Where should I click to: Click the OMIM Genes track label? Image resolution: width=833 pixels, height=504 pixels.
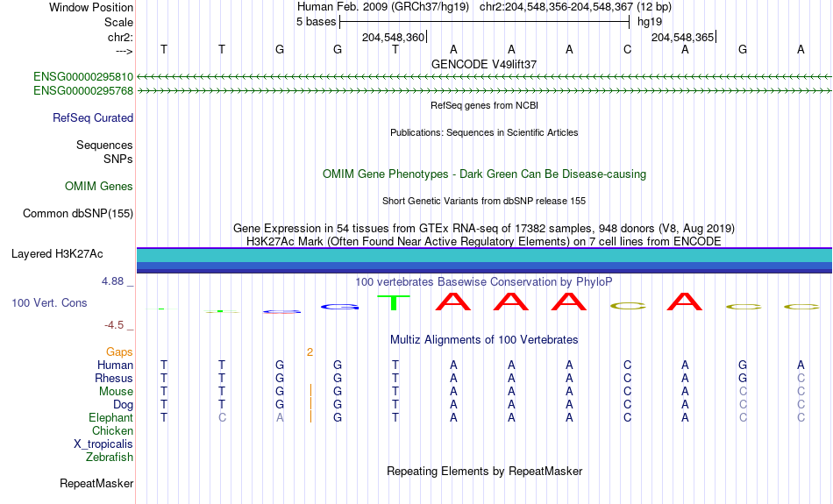coord(99,187)
